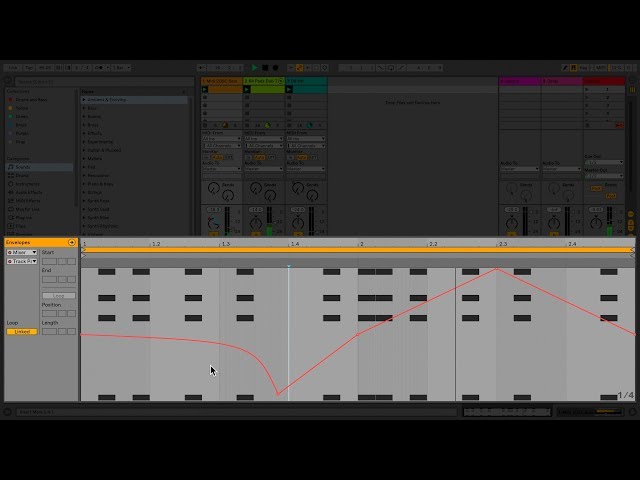
Task: Toggle the Link button in control bar
Action: (x=13, y=68)
